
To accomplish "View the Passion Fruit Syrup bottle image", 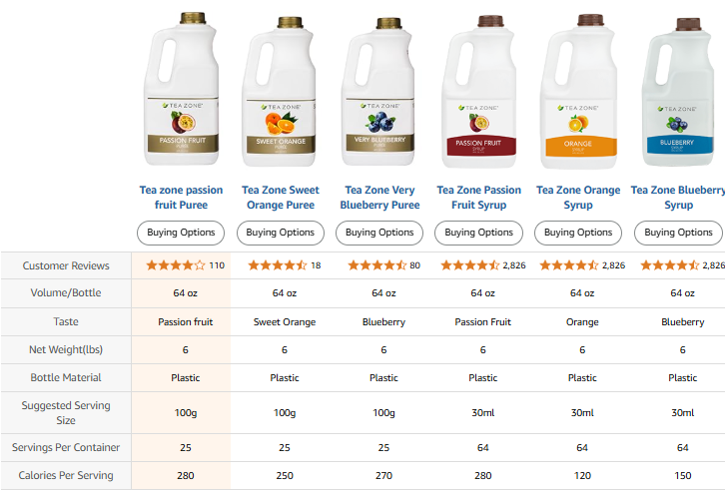I will pyautogui.click(x=482, y=90).
